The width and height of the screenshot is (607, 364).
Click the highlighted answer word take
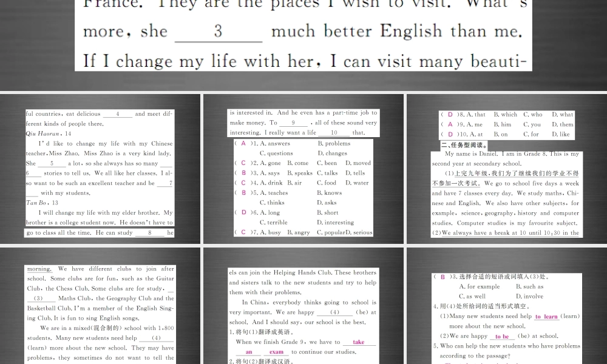pos(359,341)
